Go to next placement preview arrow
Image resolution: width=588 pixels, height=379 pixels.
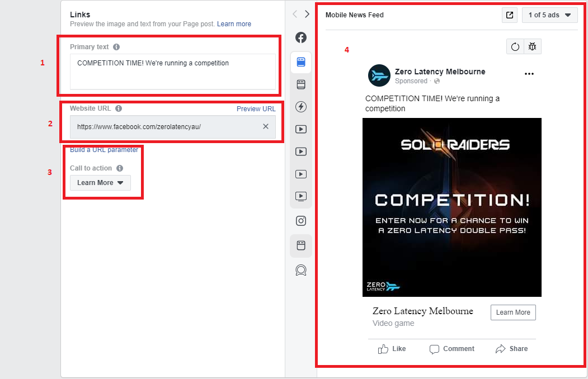tap(307, 14)
